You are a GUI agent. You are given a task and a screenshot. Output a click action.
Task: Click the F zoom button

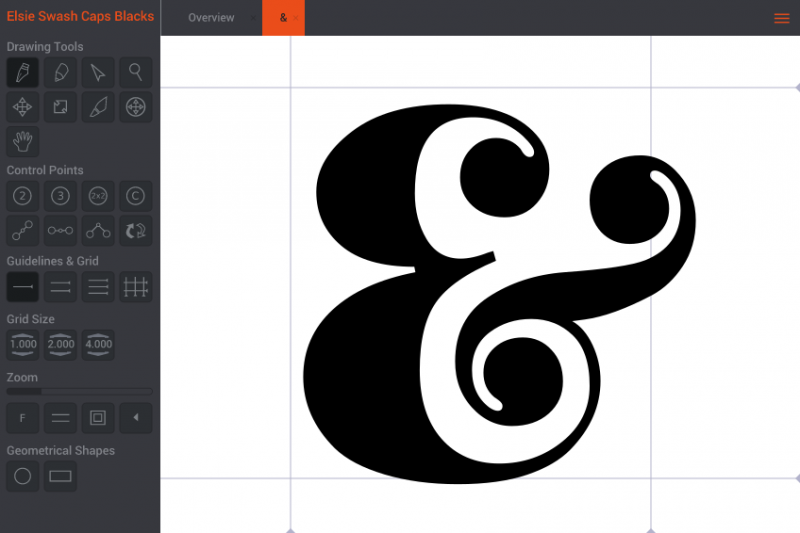22,418
